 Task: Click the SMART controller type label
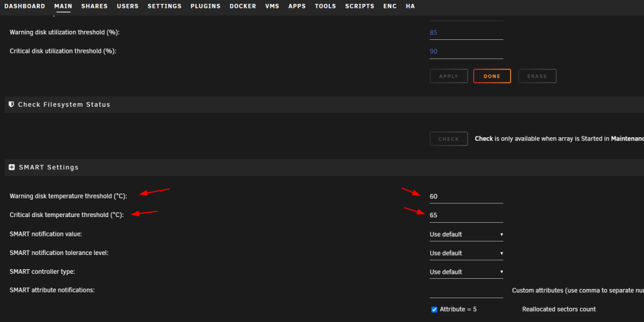pyautogui.click(x=43, y=272)
